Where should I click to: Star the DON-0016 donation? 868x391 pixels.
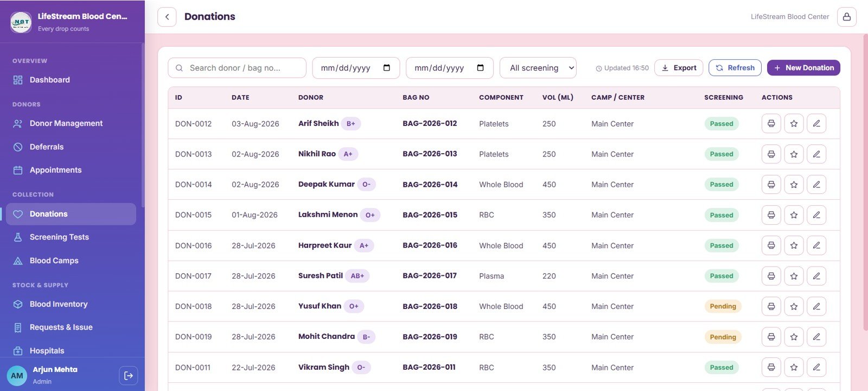coord(794,245)
